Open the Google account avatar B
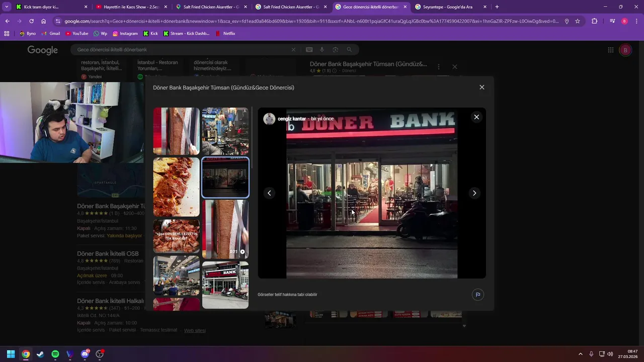The image size is (644, 362). click(x=625, y=50)
